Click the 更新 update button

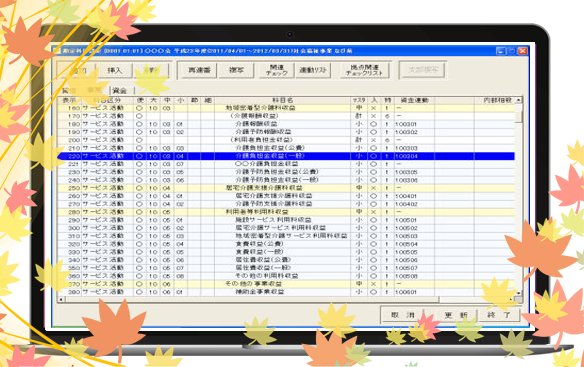click(x=456, y=315)
